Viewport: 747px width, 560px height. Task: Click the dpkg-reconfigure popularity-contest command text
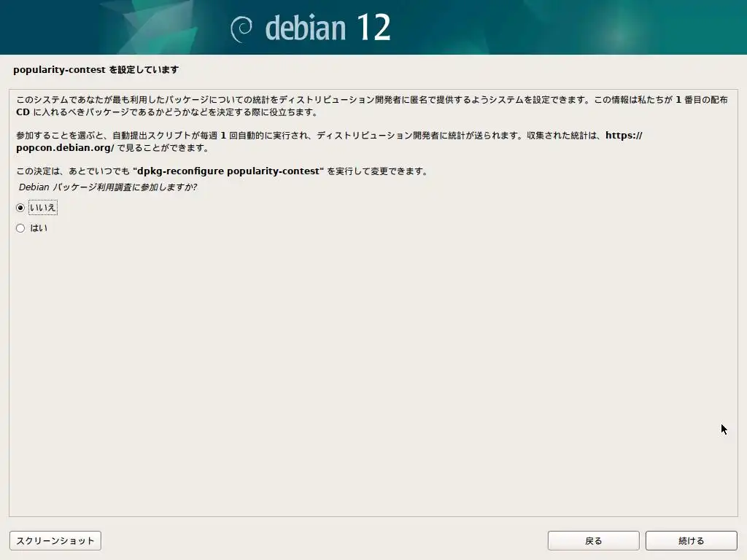(228, 171)
